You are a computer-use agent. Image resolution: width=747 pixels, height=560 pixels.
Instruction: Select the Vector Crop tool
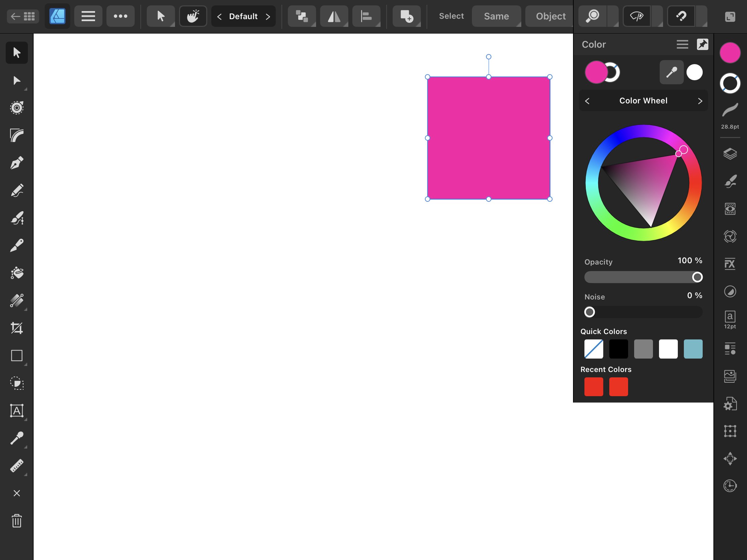[x=16, y=328]
